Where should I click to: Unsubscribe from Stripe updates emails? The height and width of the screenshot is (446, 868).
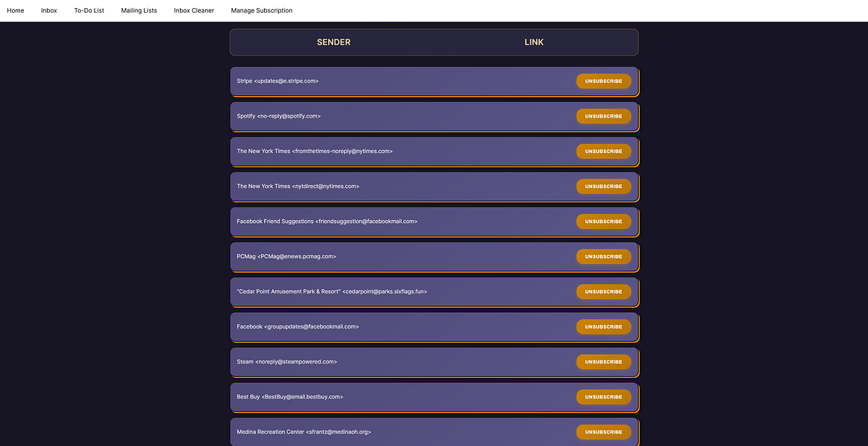pyautogui.click(x=603, y=80)
